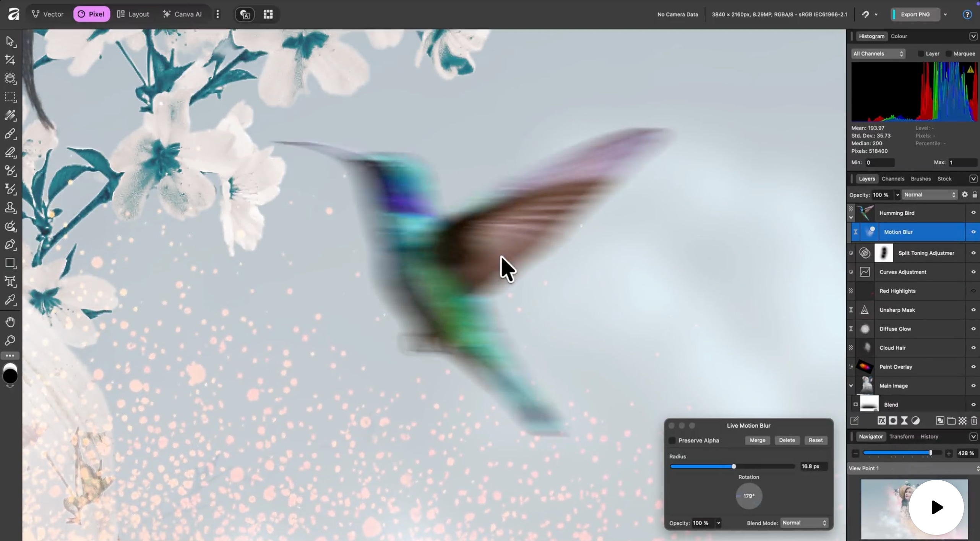Click the Export PNG button

(x=916, y=14)
